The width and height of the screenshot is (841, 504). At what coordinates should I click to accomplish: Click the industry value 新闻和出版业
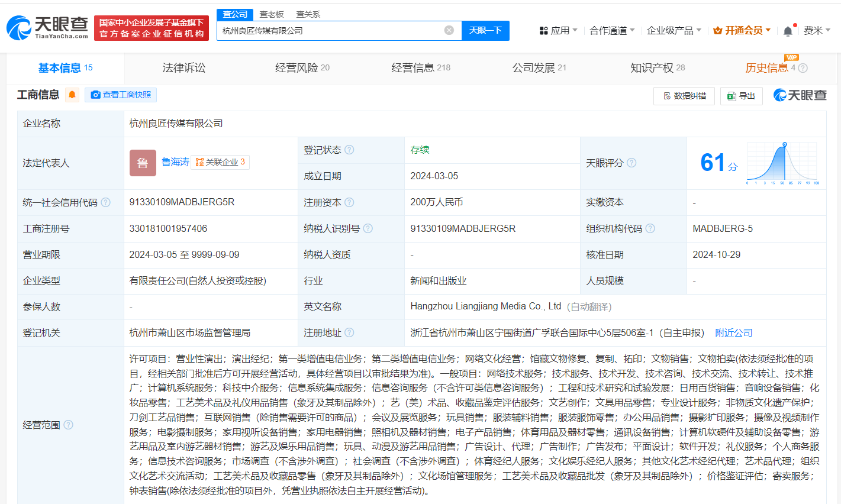[439, 280]
